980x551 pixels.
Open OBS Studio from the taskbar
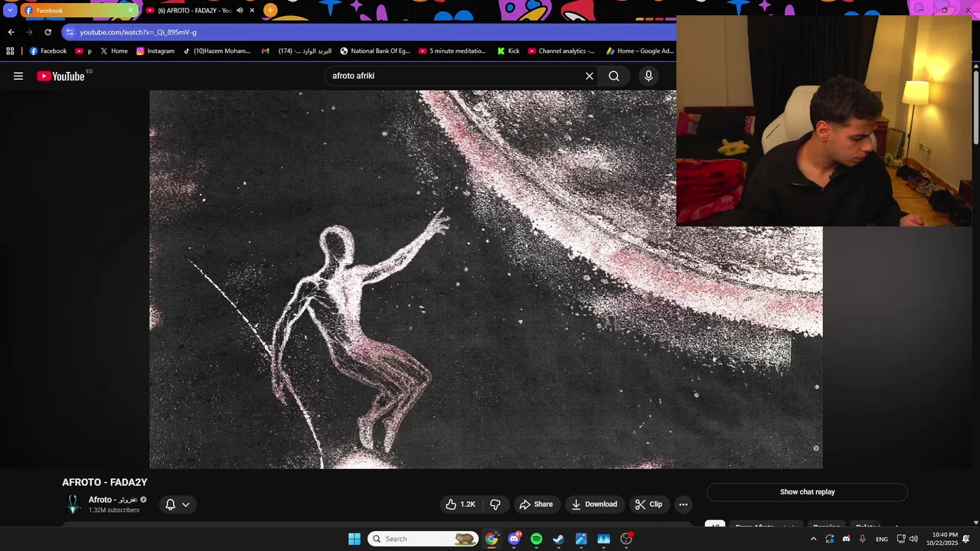626,539
